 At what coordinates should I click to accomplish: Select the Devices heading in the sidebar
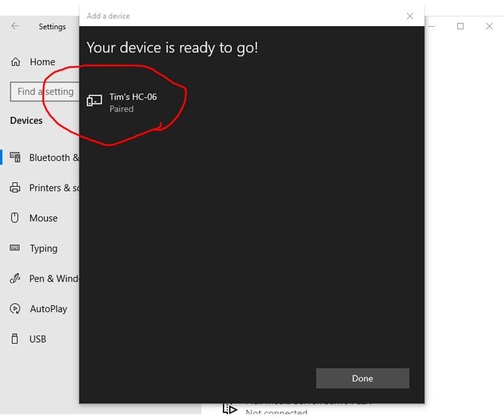(x=26, y=121)
